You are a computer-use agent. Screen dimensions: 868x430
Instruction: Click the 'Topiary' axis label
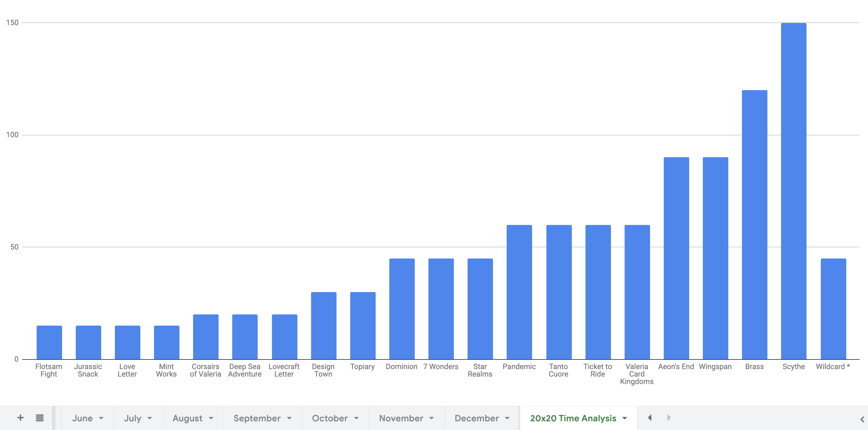362,367
